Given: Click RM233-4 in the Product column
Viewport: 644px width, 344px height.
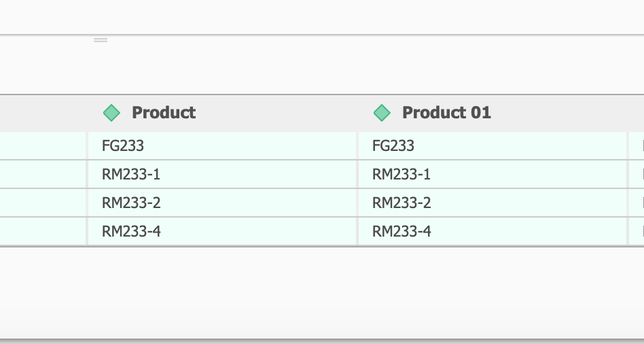Looking at the screenshot, I should [x=131, y=232].
